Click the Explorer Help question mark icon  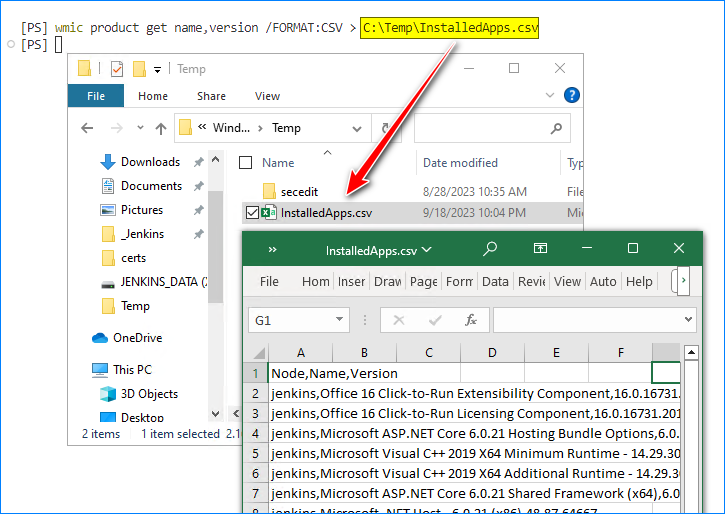[571, 96]
